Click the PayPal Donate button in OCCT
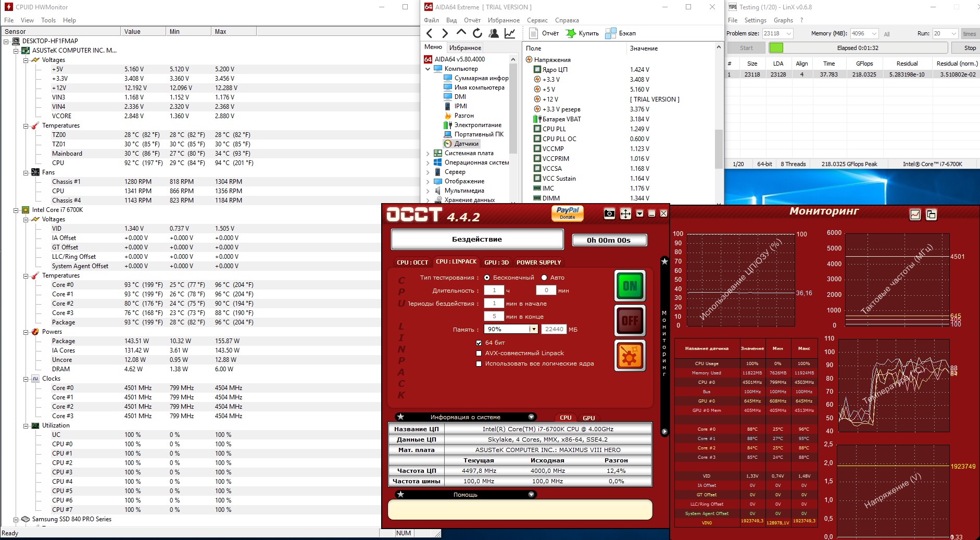 568,213
